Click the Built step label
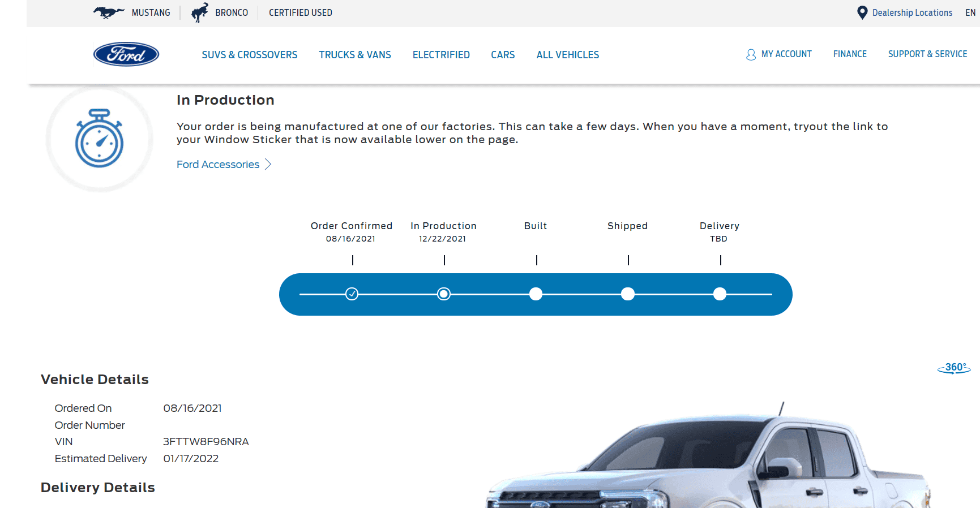The image size is (980, 508). tap(536, 226)
